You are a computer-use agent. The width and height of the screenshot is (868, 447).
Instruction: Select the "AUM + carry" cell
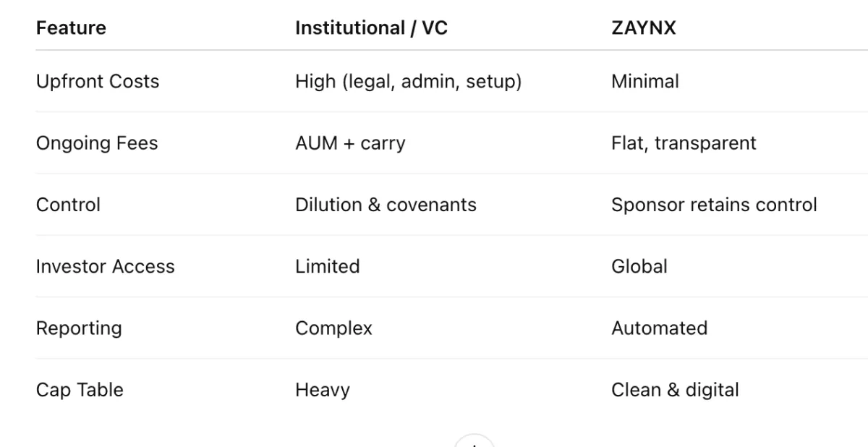pyautogui.click(x=350, y=143)
